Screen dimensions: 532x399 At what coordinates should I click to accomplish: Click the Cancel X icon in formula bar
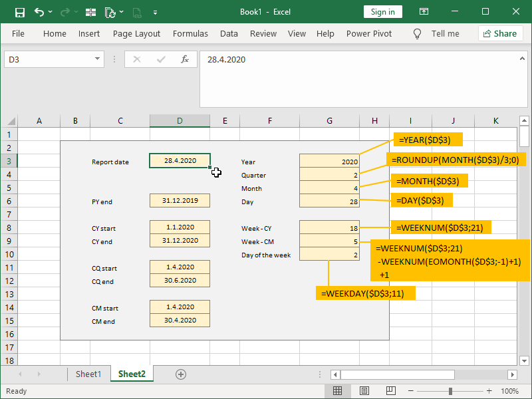[x=137, y=60]
